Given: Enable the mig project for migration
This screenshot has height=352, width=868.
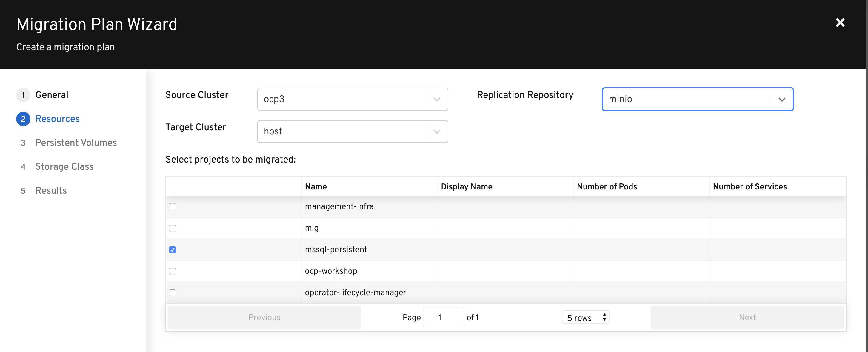Looking at the screenshot, I should click(x=173, y=228).
